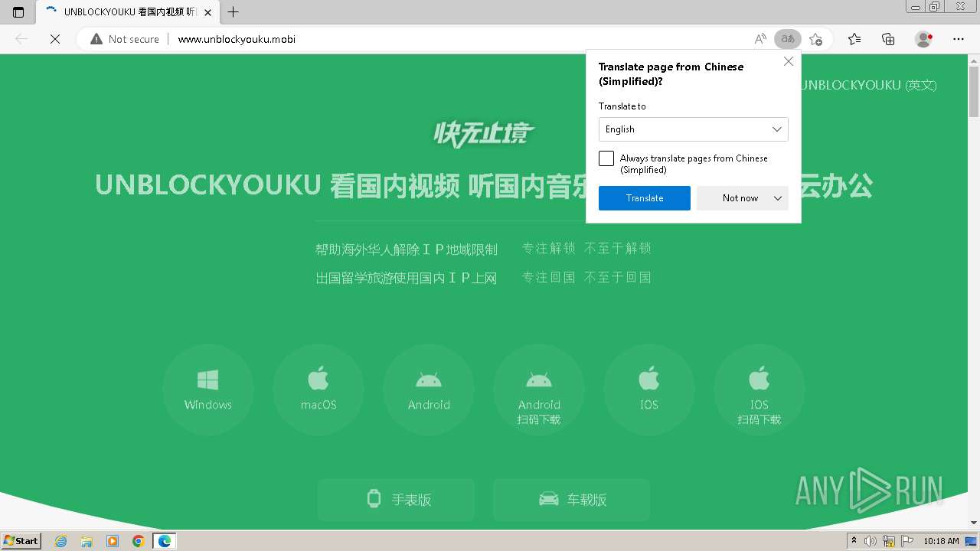
Task: Open the user profile icon
Action: coord(924,39)
